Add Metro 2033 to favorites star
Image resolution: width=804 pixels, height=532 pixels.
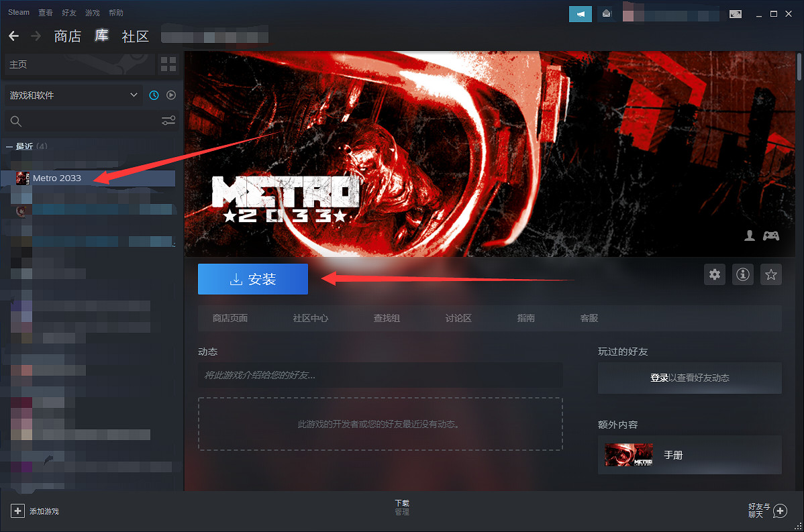[771, 274]
